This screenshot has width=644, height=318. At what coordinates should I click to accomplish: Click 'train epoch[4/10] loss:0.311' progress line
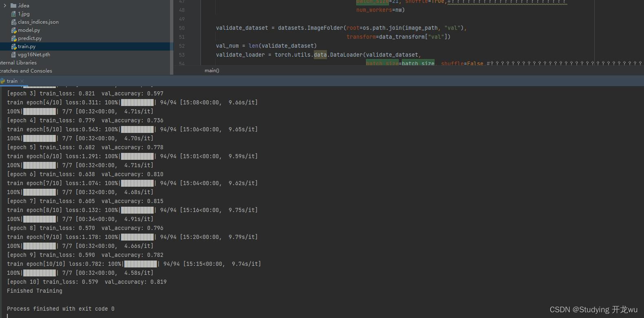point(132,103)
